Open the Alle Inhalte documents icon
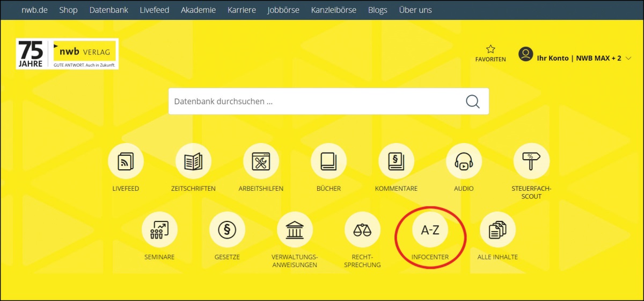 point(497,230)
